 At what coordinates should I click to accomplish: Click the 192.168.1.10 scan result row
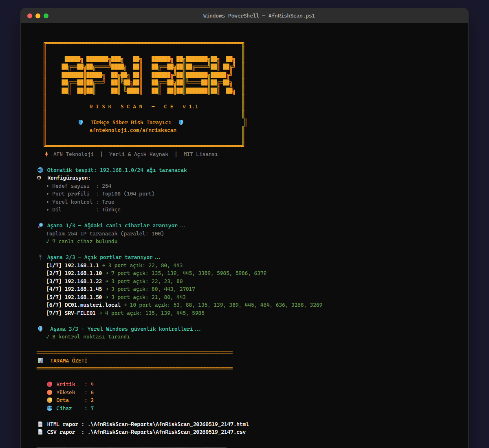coord(156,273)
